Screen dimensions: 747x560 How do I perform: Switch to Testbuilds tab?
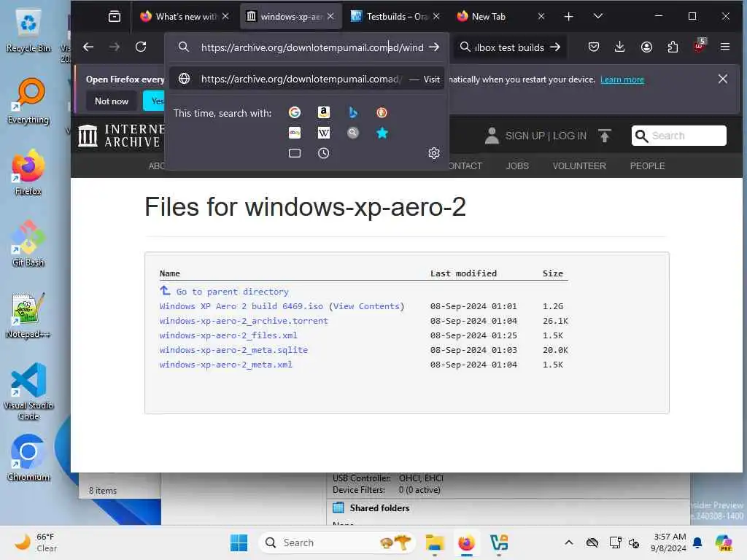395,16
